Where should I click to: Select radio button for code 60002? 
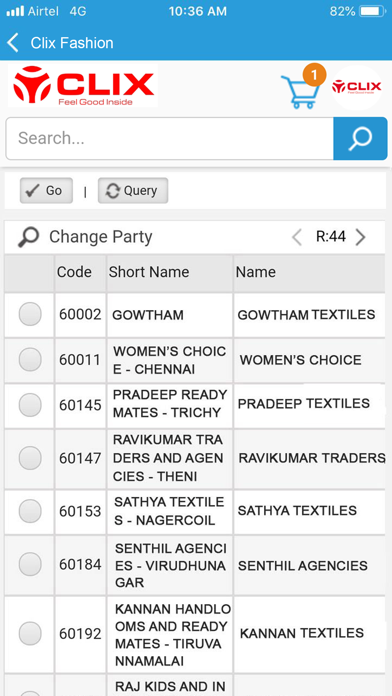30,314
